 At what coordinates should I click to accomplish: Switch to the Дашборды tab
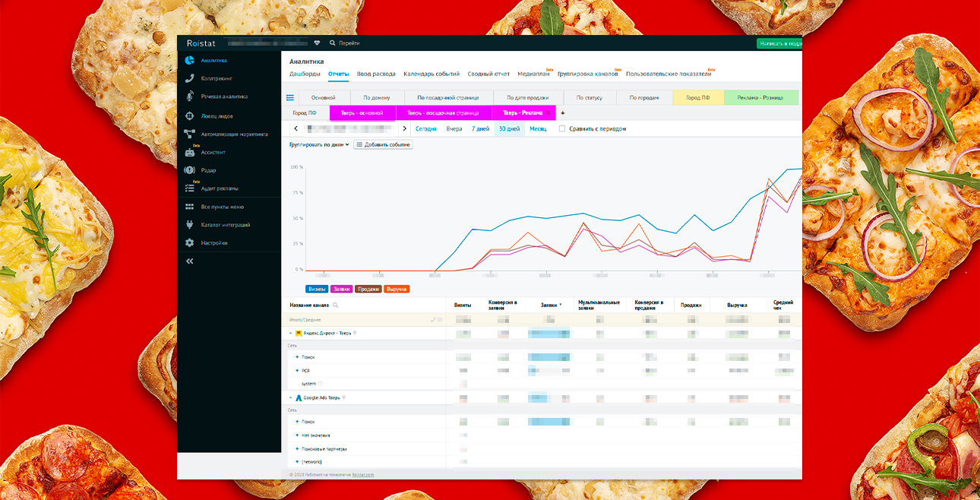pos(305,74)
